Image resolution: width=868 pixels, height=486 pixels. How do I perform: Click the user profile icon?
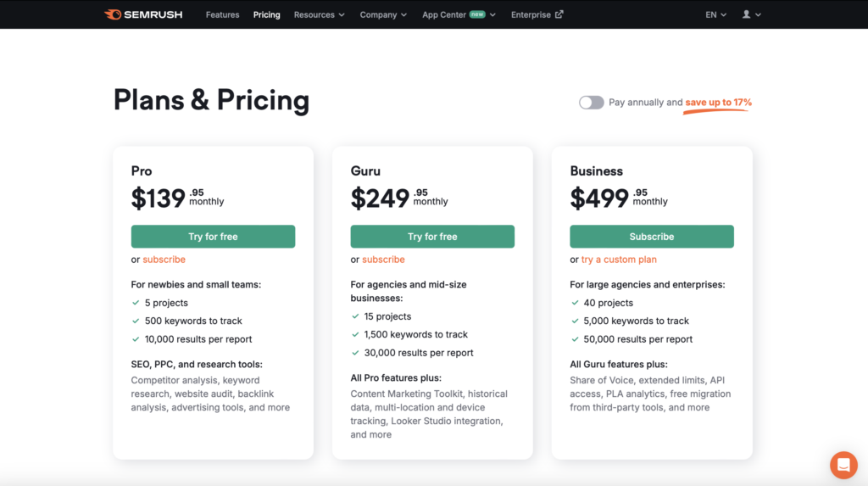747,14
